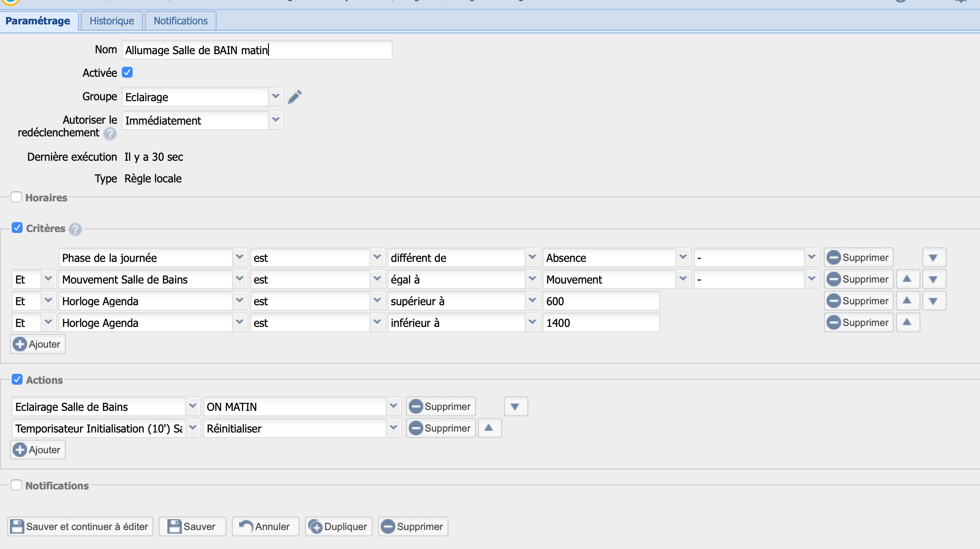Click the value 1400 input field
Screen dimensions: 980x549
click(601, 323)
